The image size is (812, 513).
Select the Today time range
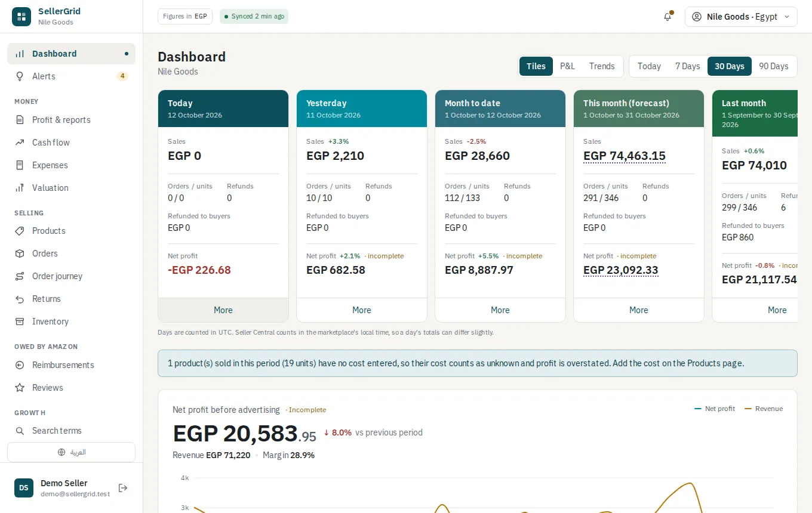pos(649,66)
